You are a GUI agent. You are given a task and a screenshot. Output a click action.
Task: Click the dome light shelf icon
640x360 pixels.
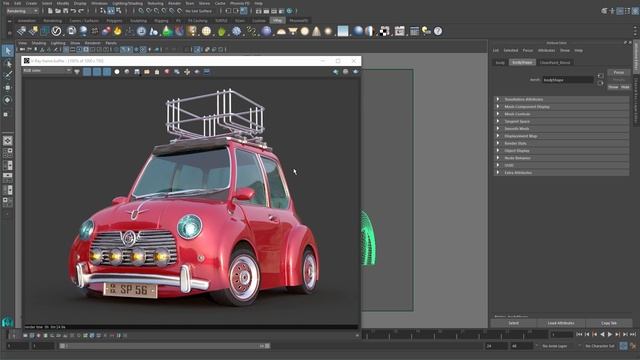281,31
